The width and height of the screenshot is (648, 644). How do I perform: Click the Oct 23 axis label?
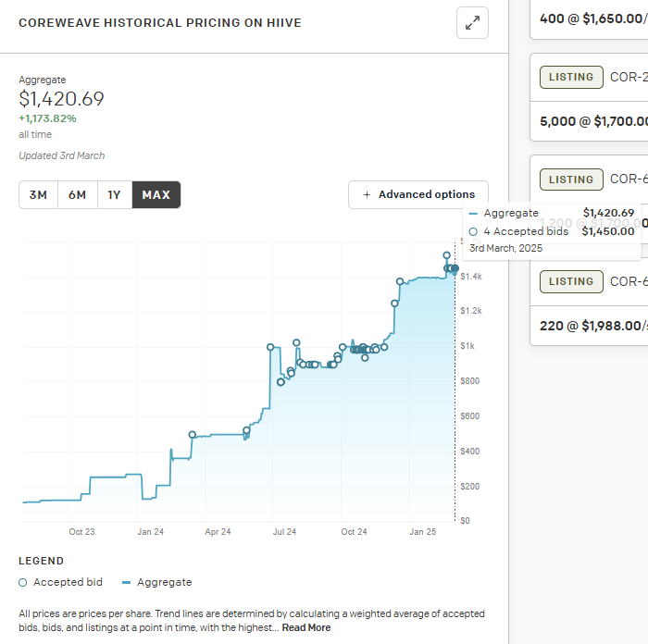[x=81, y=532]
